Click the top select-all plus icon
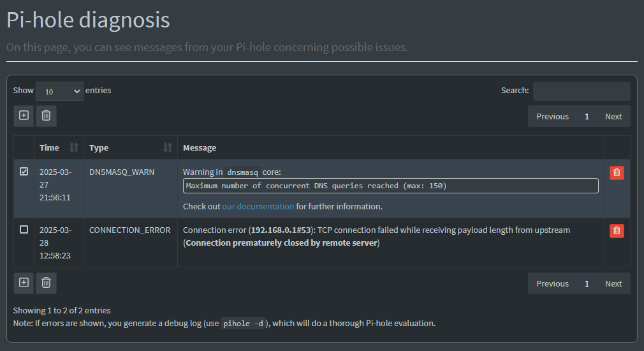The image size is (644, 351). point(24,116)
